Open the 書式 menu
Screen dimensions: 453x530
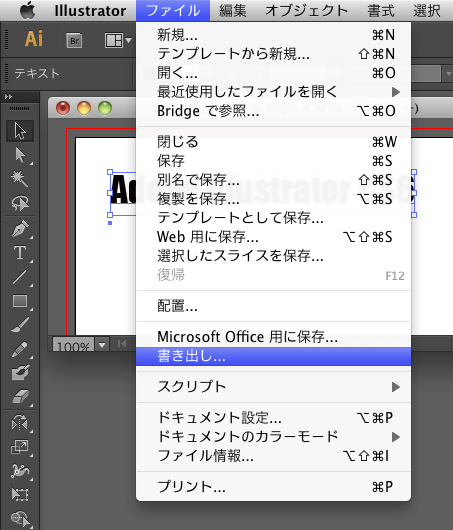(x=381, y=10)
